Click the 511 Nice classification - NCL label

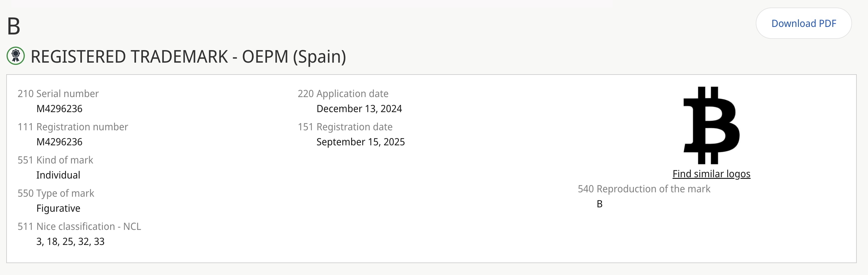(79, 226)
